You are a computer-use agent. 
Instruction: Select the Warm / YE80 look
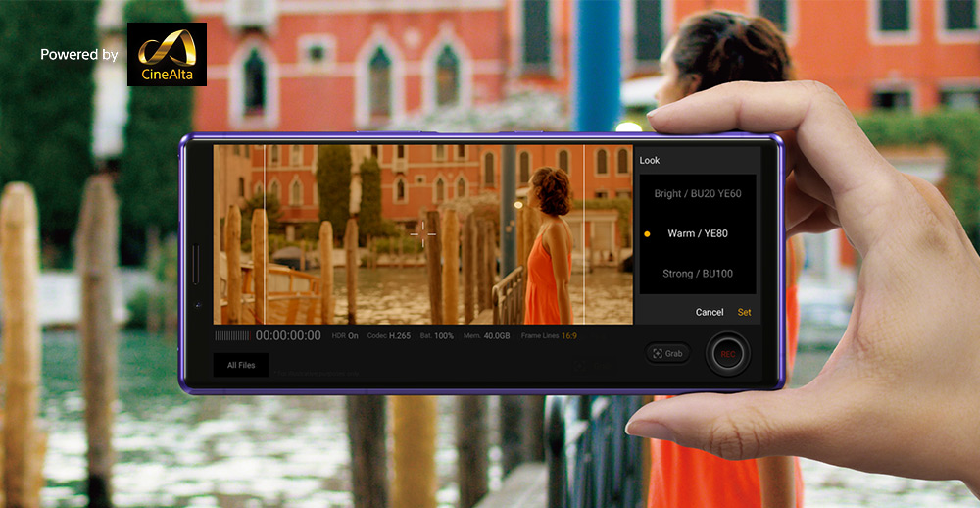[697, 233]
